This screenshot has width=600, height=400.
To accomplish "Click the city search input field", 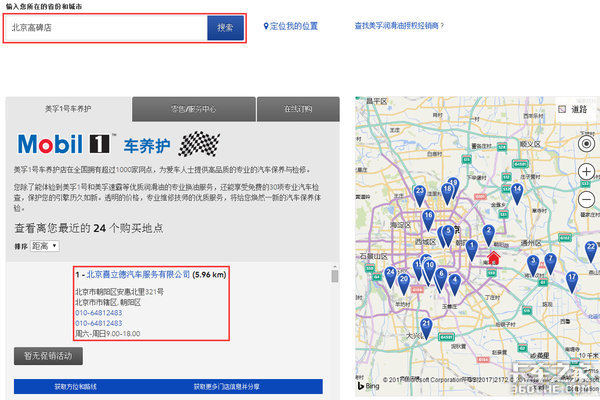I will pyautogui.click(x=105, y=28).
